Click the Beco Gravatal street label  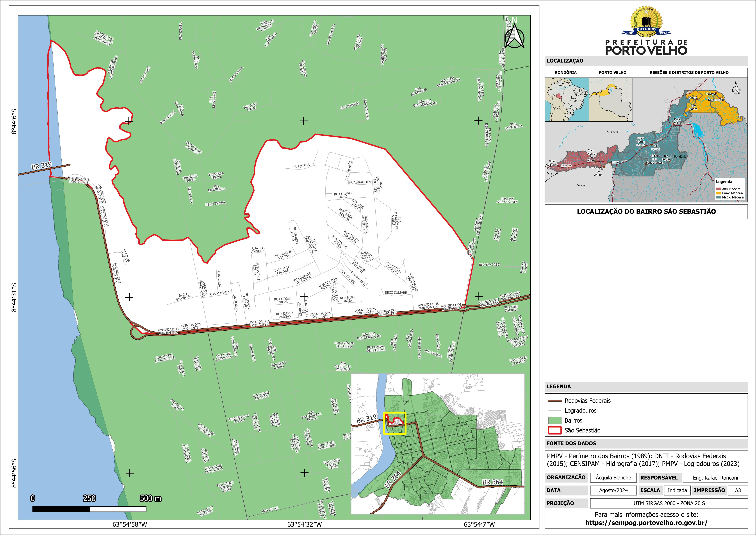pyautogui.click(x=183, y=297)
